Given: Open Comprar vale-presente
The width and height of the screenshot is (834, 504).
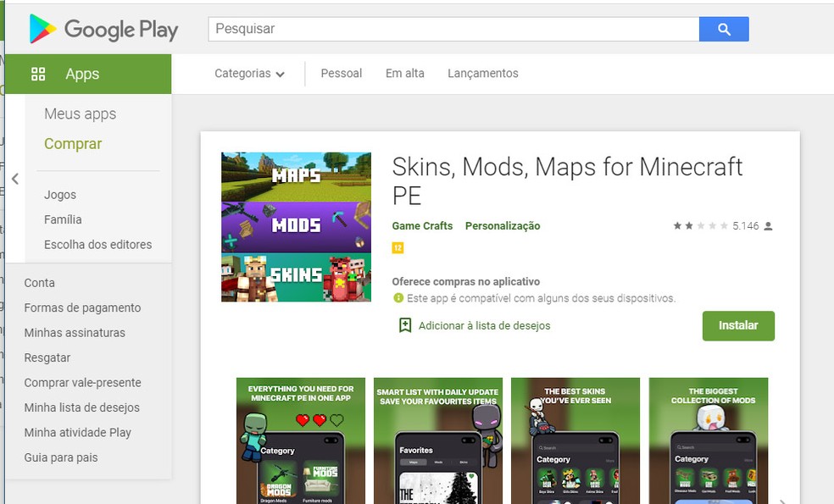Looking at the screenshot, I should [x=82, y=383].
